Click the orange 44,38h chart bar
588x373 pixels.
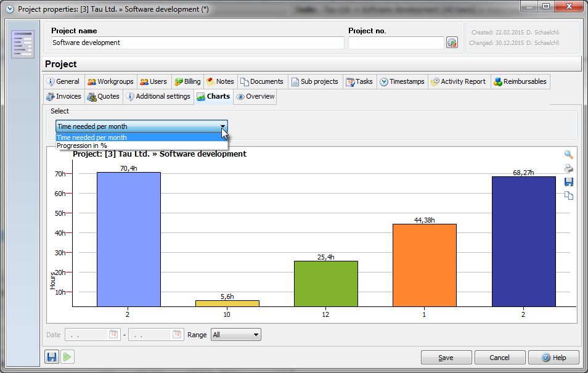(425, 265)
